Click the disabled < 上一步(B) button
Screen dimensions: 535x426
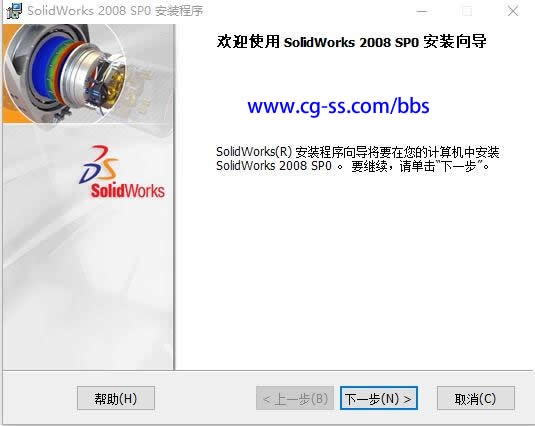pos(295,398)
